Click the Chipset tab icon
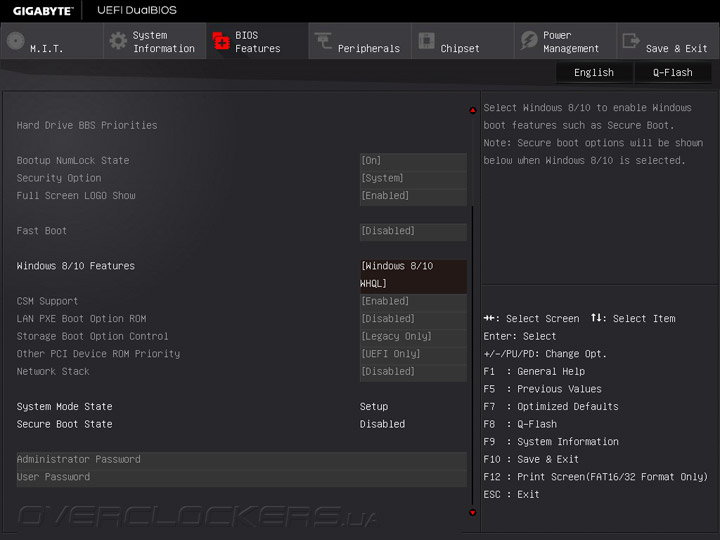The width and height of the screenshot is (720, 540). (x=426, y=41)
